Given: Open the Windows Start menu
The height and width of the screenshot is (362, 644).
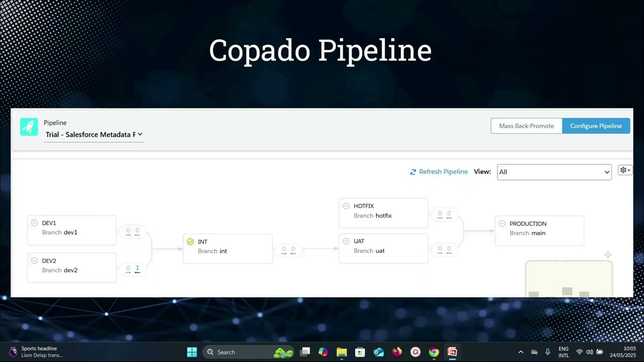Looking at the screenshot, I should (x=192, y=352).
